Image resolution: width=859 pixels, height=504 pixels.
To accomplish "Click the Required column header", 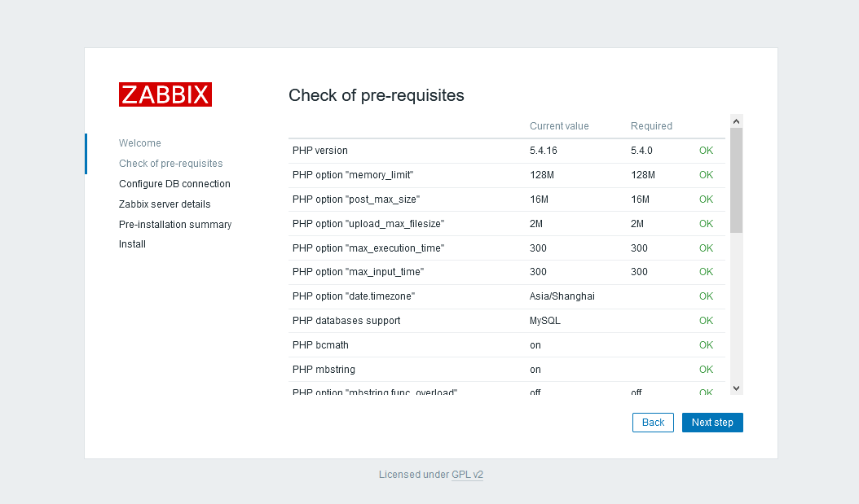I will click(x=651, y=125).
